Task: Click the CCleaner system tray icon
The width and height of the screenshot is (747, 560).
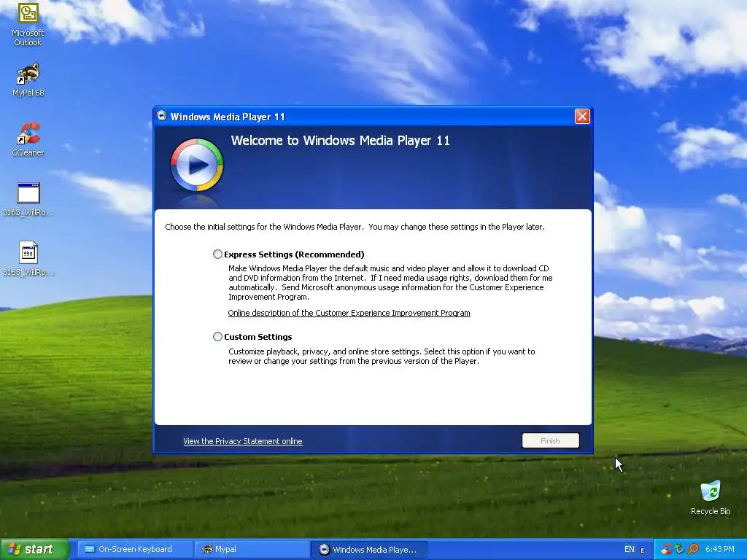Action: (x=667, y=549)
